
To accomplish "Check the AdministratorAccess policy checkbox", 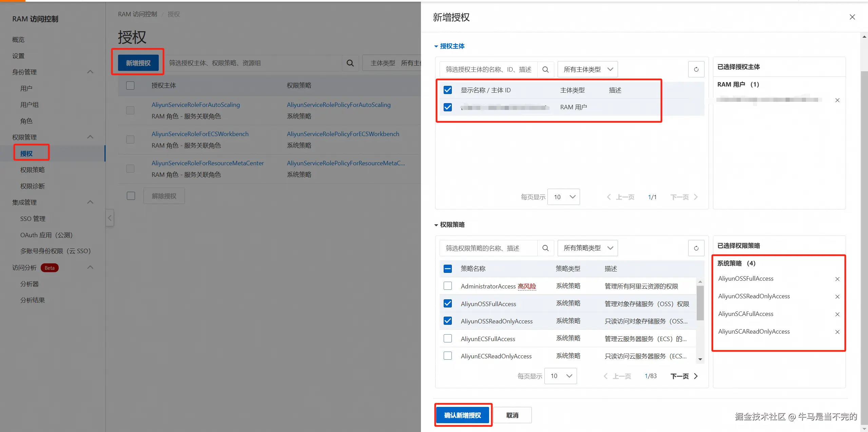I will pyautogui.click(x=447, y=286).
